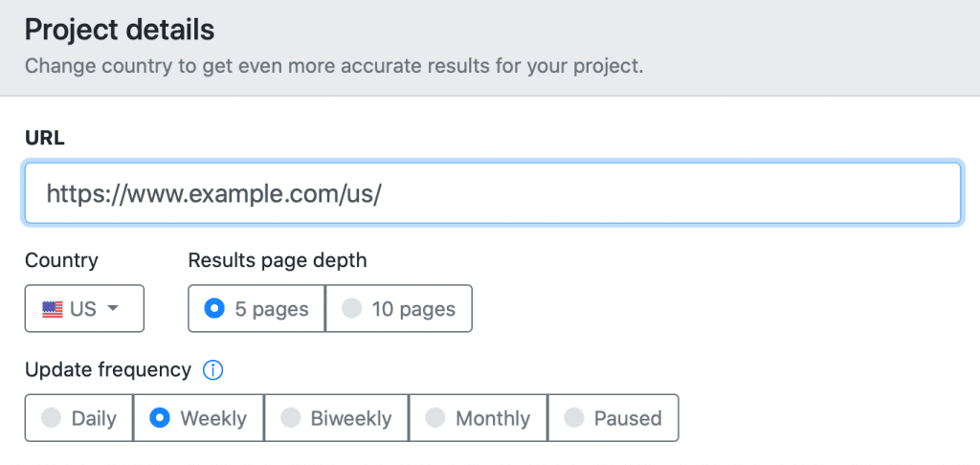980x465 pixels.
Task: Set update frequency to Daily
Action: [x=79, y=418]
